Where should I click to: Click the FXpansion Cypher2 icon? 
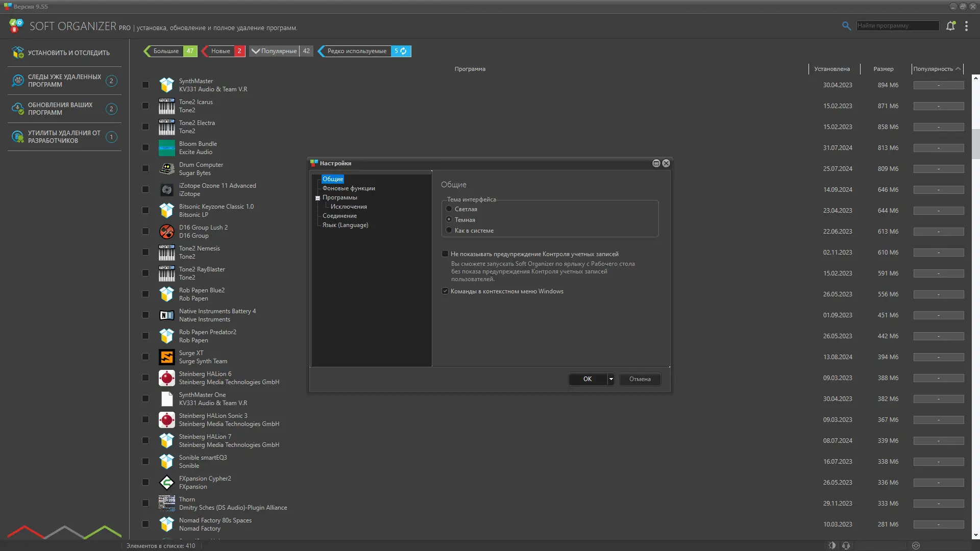tap(166, 483)
